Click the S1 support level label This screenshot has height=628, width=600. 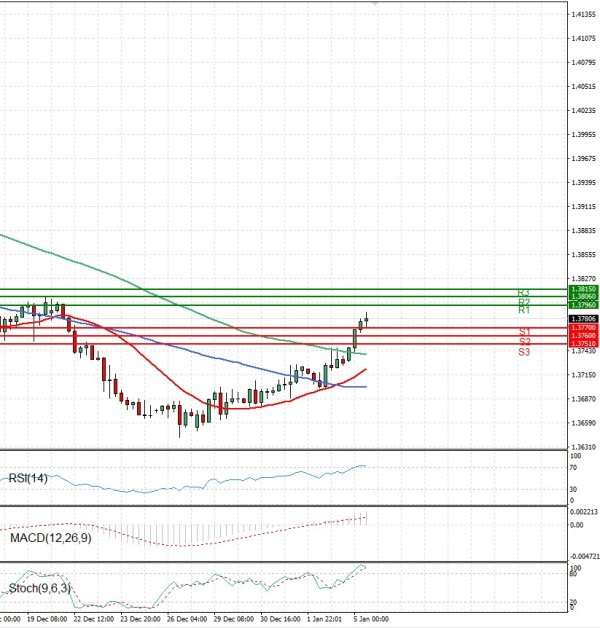click(524, 332)
